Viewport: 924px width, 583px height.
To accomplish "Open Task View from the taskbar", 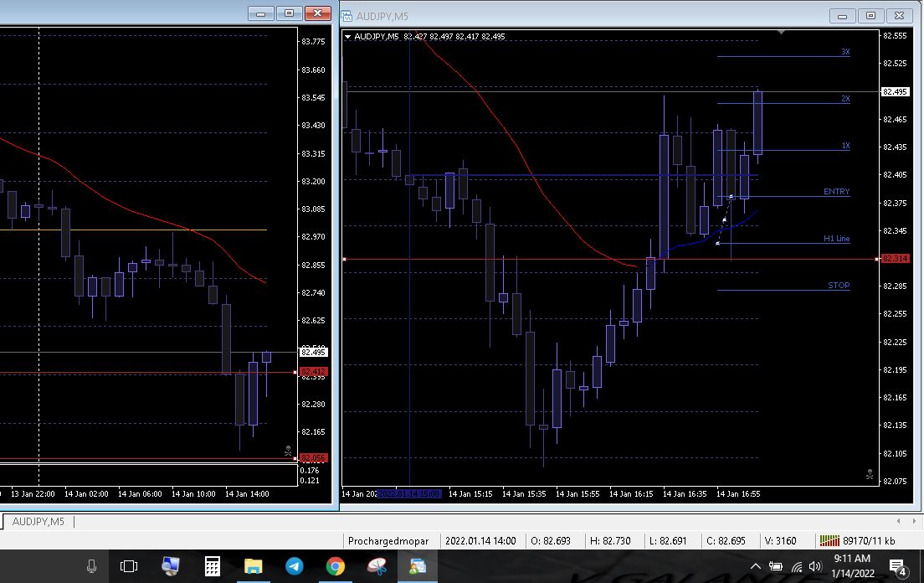I will [x=129, y=566].
